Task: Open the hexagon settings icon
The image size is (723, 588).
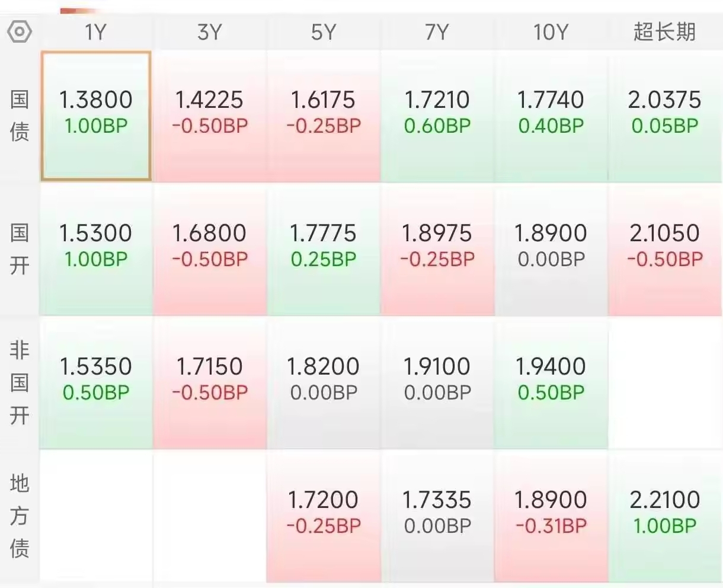Action: (x=20, y=31)
